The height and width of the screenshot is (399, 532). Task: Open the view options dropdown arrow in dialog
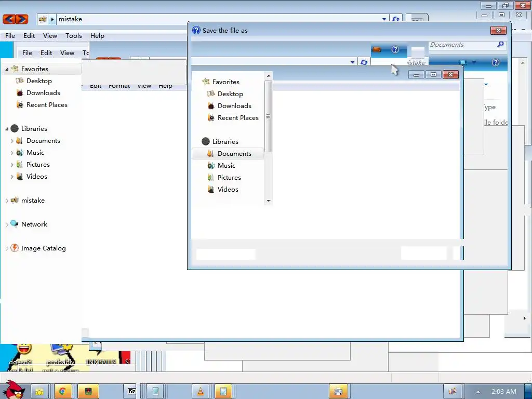point(474,62)
